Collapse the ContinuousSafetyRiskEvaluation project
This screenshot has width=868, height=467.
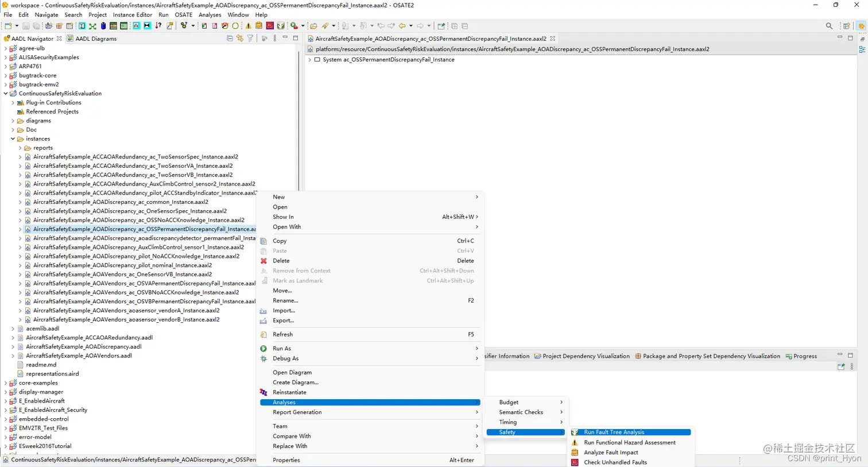click(x=6, y=94)
